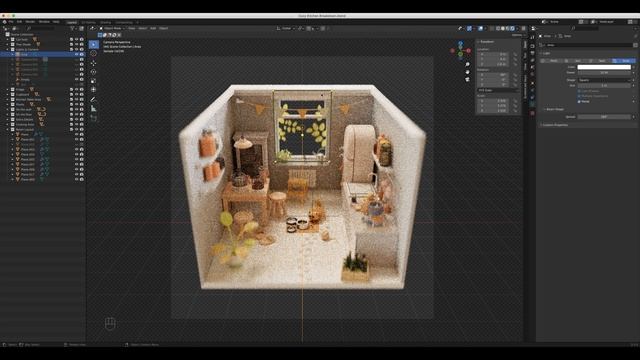Viewport: 640px width, 360px height.
Task: Toggle viewport overlays icon
Action: click(481, 29)
